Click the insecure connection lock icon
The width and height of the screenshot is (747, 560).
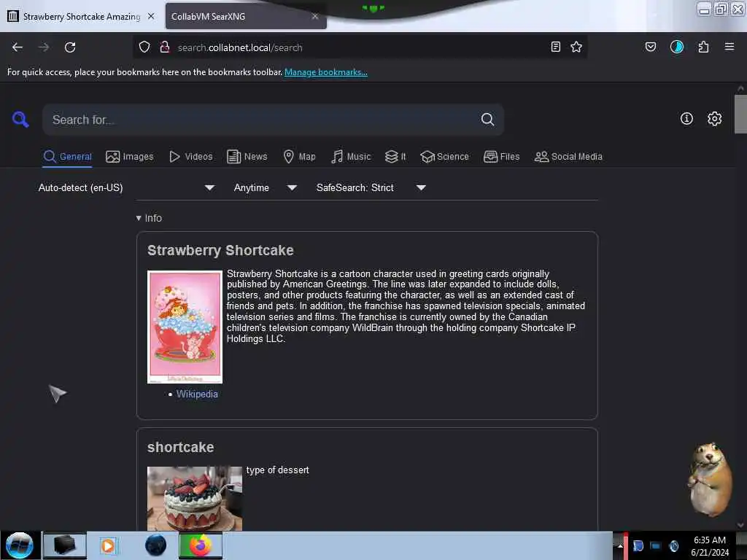pyautogui.click(x=165, y=47)
